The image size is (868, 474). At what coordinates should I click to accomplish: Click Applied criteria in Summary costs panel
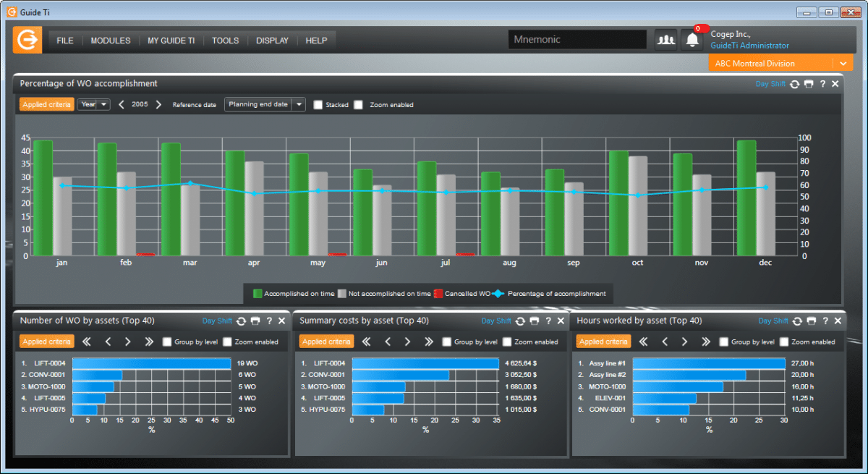(x=326, y=342)
